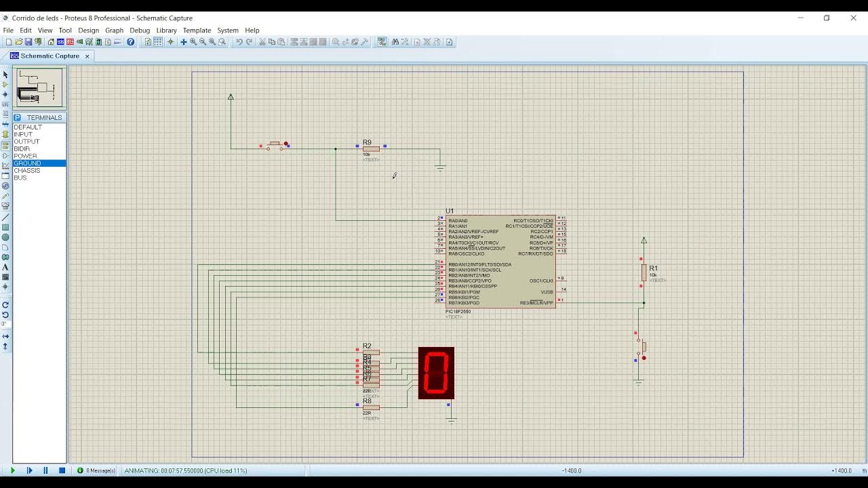Select 2D Graphics Line tool

pos(5,217)
